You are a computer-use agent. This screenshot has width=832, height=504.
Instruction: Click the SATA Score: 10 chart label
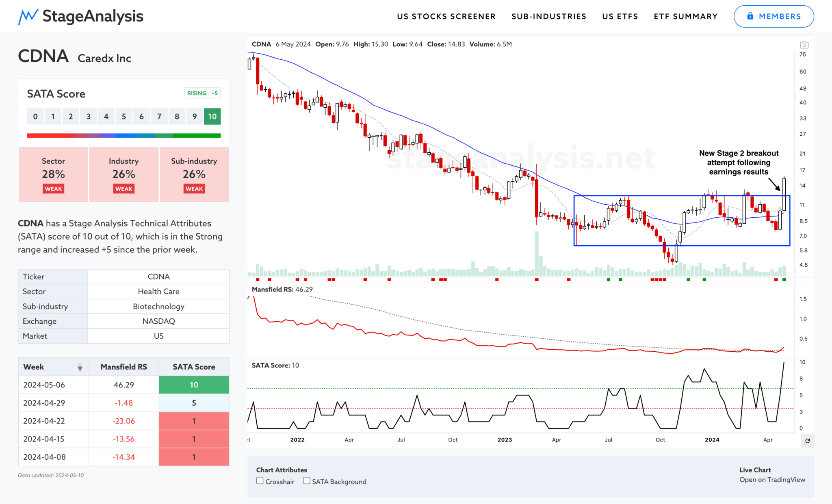coord(275,365)
